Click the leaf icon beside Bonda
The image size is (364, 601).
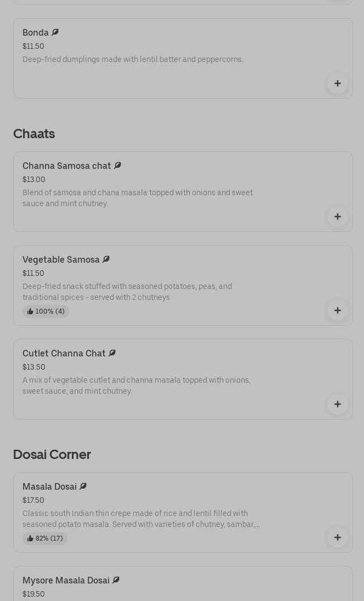tap(55, 32)
